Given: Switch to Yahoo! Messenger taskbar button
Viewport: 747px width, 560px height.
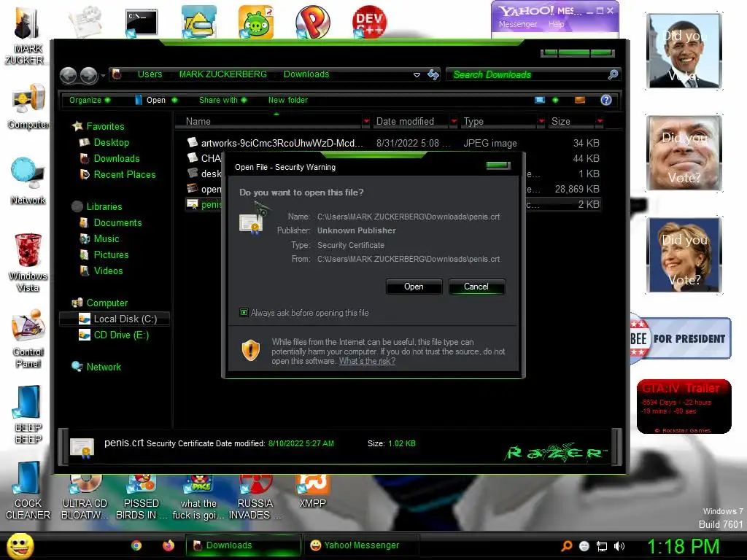Looking at the screenshot, I should pos(362,545).
